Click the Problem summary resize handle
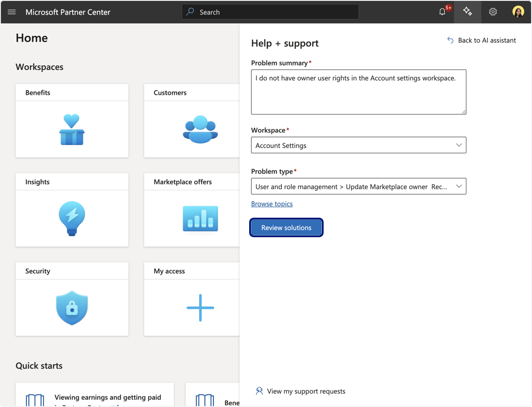 click(x=463, y=111)
